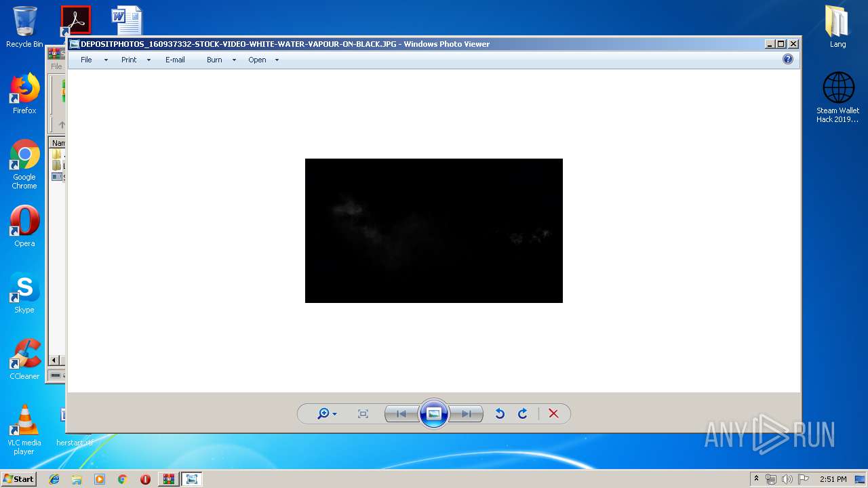Image resolution: width=868 pixels, height=488 pixels.
Task: Rotate the image counterclockwise
Action: tap(500, 413)
